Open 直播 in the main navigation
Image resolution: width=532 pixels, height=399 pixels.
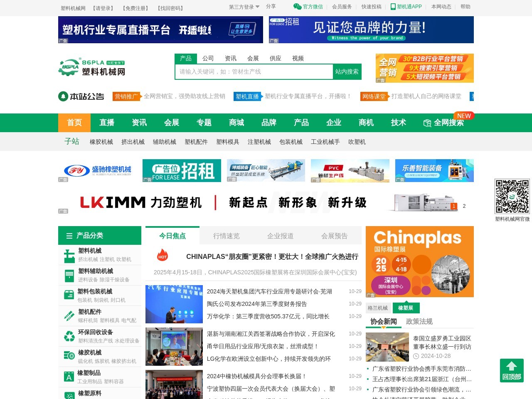coord(107,123)
